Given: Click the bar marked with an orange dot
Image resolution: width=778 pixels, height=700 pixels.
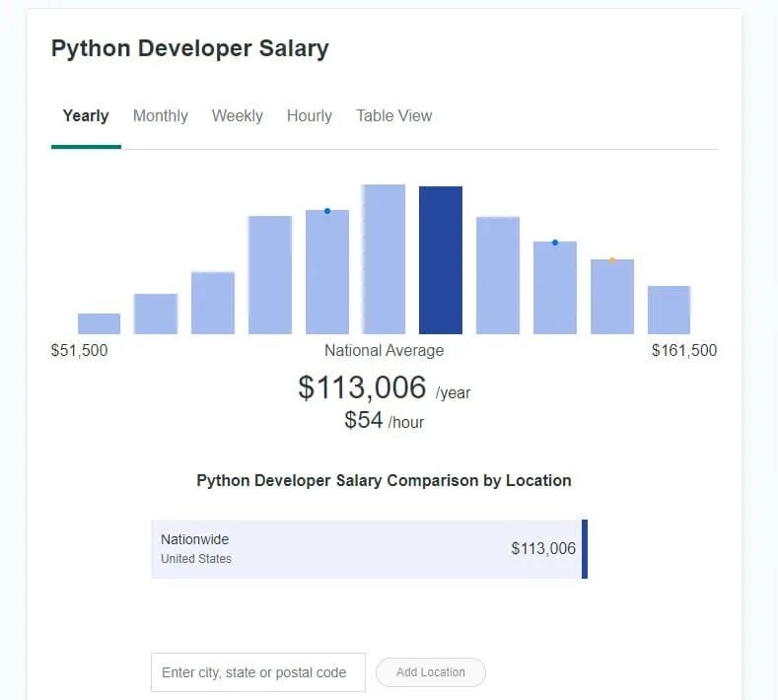Looking at the screenshot, I should [x=611, y=297].
